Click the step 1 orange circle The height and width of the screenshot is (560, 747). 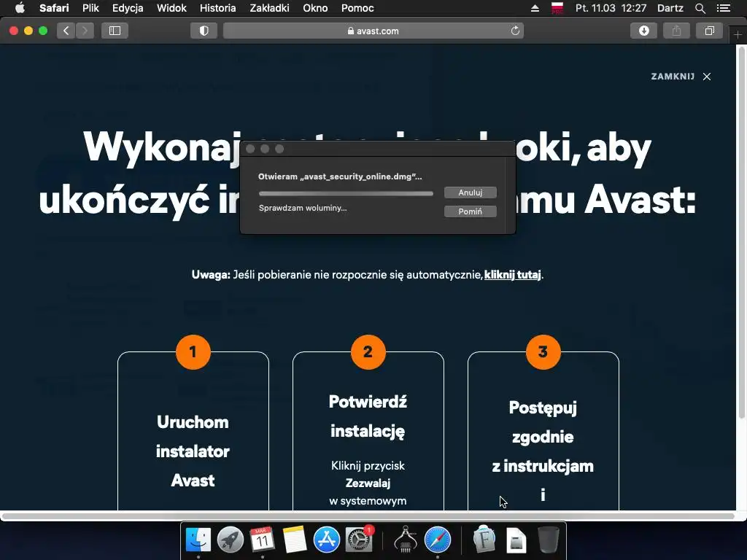click(x=193, y=352)
